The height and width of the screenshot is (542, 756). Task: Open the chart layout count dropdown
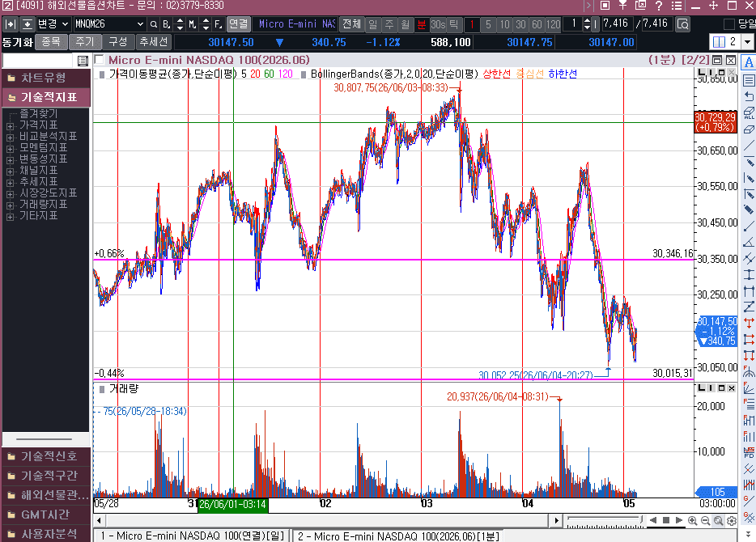747,42
